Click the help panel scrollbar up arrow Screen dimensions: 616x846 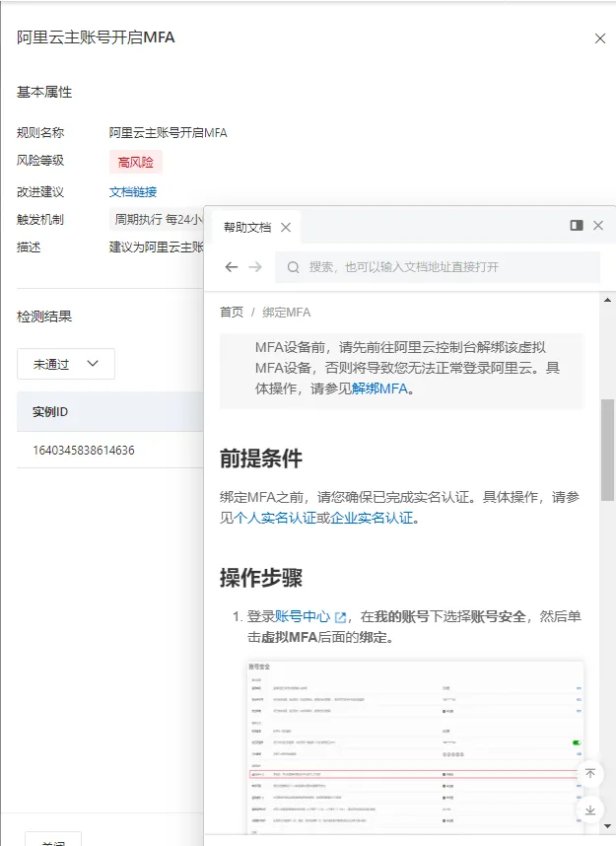607,300
